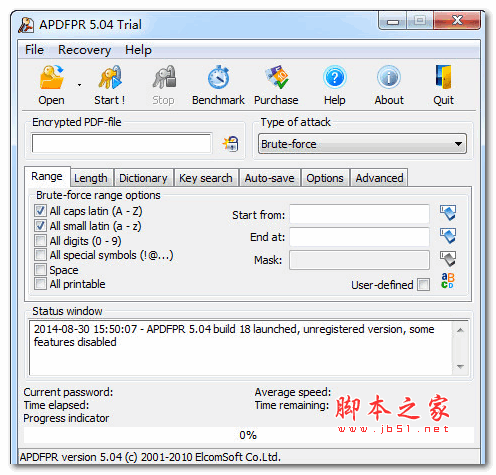Open the Type of attack dropdown
The height and width of the screenshot is (475, 496).
tap(362, 144)
